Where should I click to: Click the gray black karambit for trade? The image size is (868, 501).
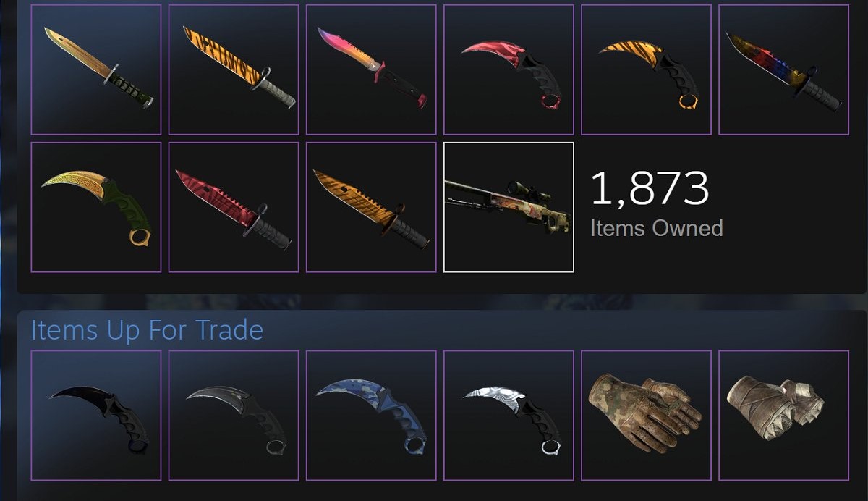click(234, 416)
